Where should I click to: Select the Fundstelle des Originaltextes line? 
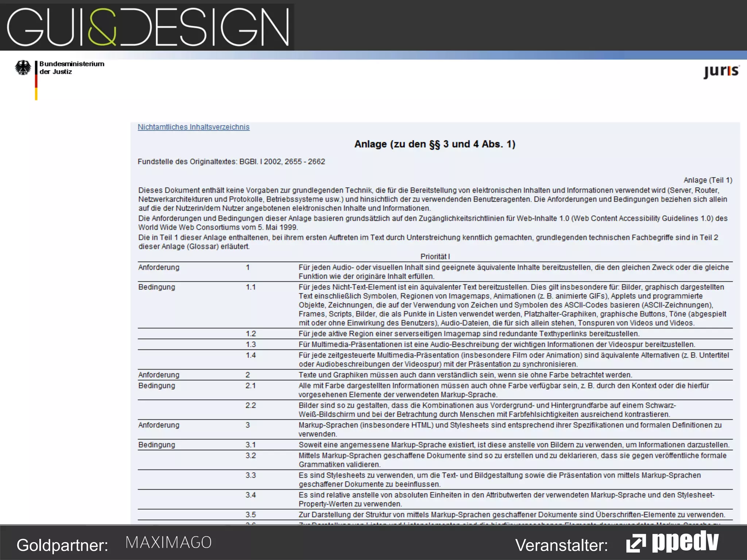231,162
